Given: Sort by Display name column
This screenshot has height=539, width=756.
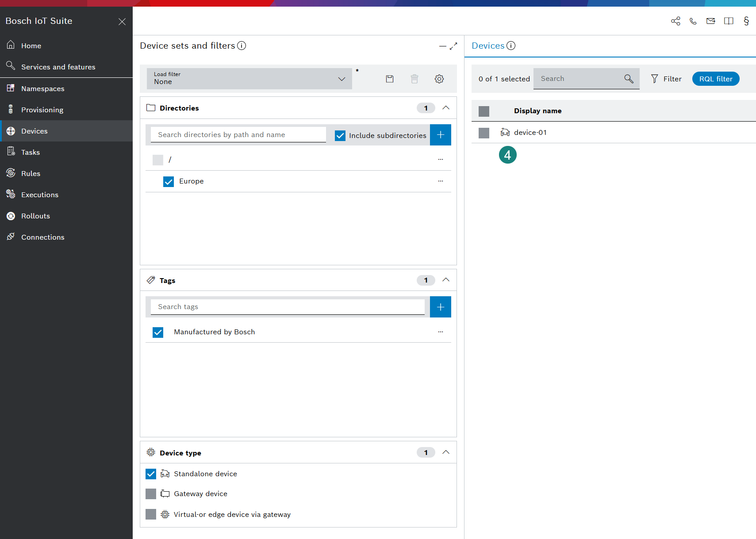Looking at the screenshot, I should point(537,111).
